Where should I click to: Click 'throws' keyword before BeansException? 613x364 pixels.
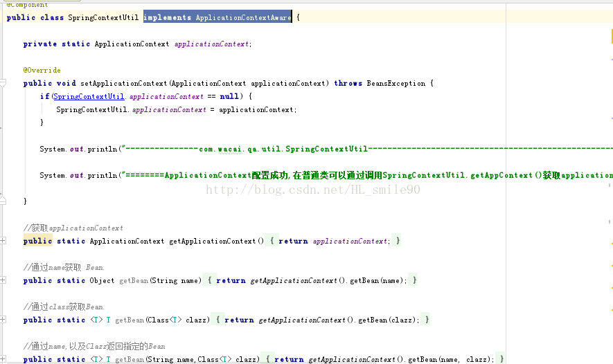348,83
